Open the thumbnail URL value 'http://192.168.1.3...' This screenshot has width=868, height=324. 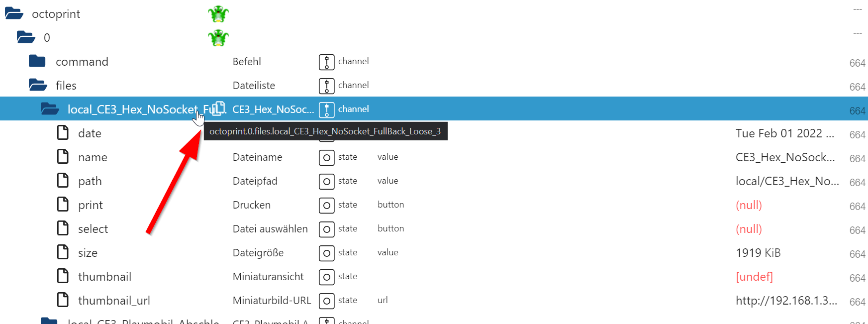(786, 301)
